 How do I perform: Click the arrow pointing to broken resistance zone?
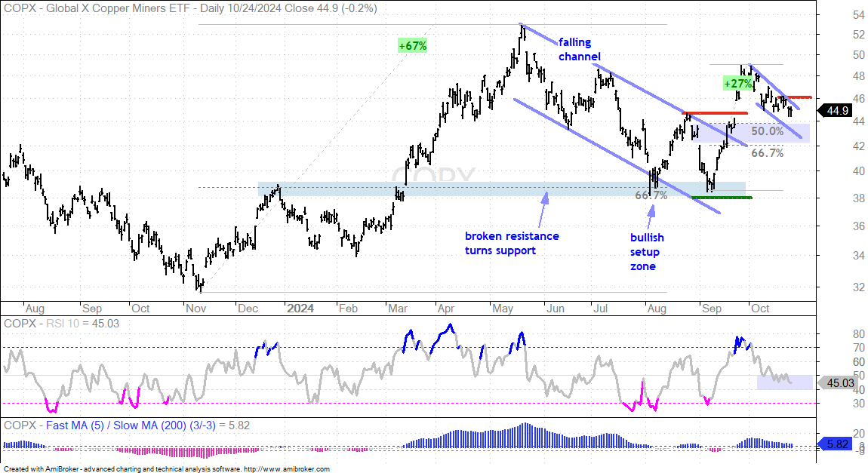pyautogui.click(x=545, y=206)
